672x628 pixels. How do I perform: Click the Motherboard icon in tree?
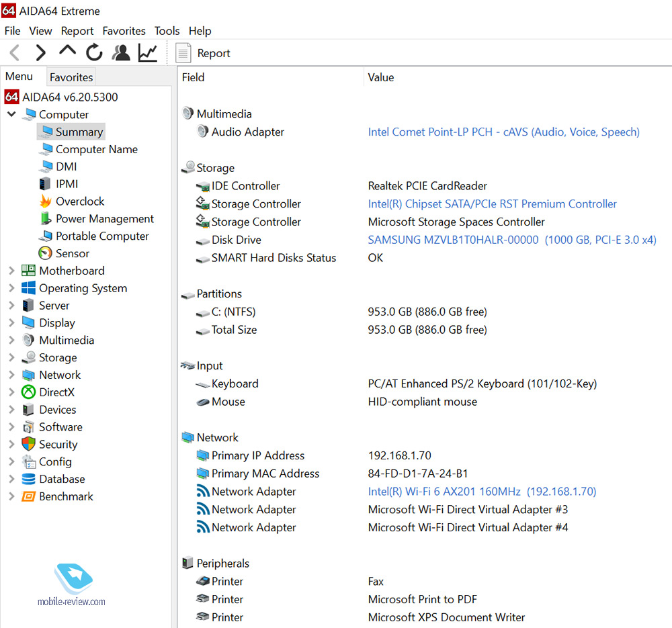coord(28,270)
